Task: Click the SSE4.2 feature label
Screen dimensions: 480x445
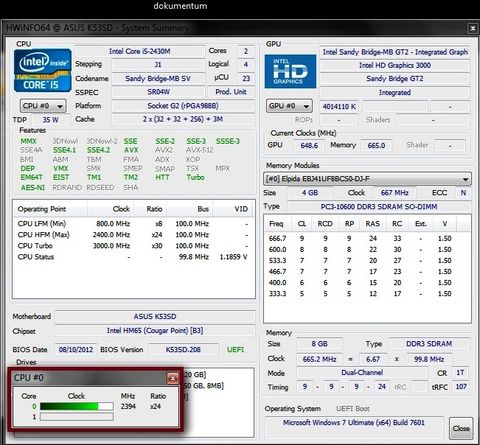Action: (x=98, y=150)
